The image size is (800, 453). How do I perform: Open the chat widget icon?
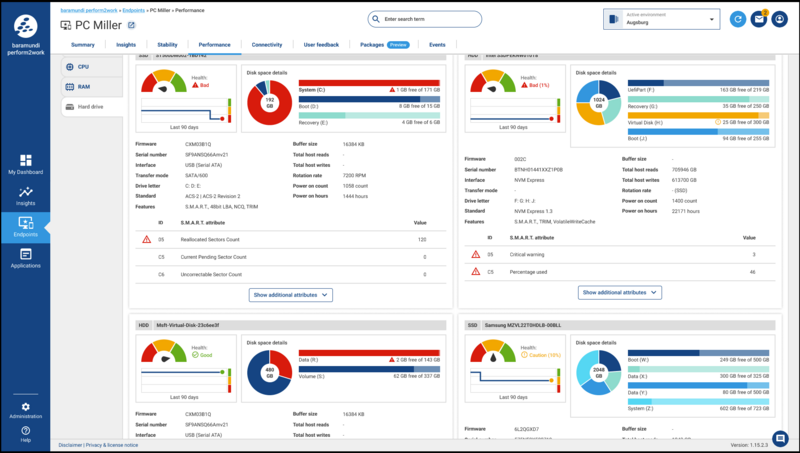779,437
